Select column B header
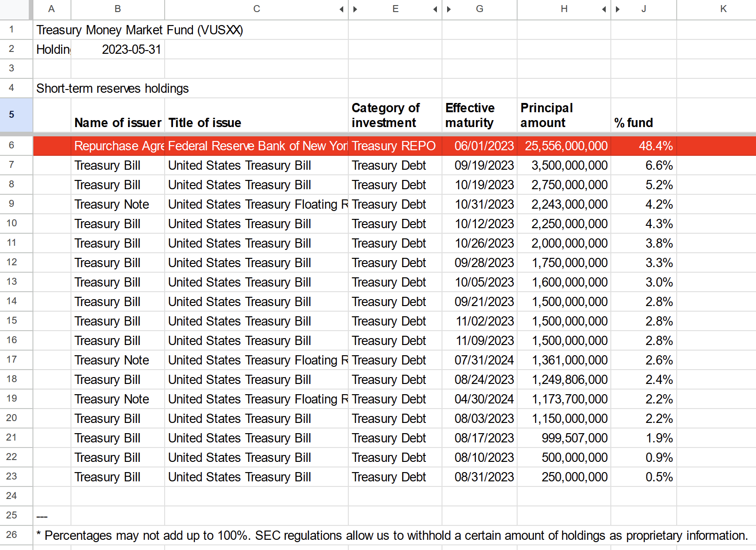The height and width of the screenshot is (550, 756). (x=118, y=9)
